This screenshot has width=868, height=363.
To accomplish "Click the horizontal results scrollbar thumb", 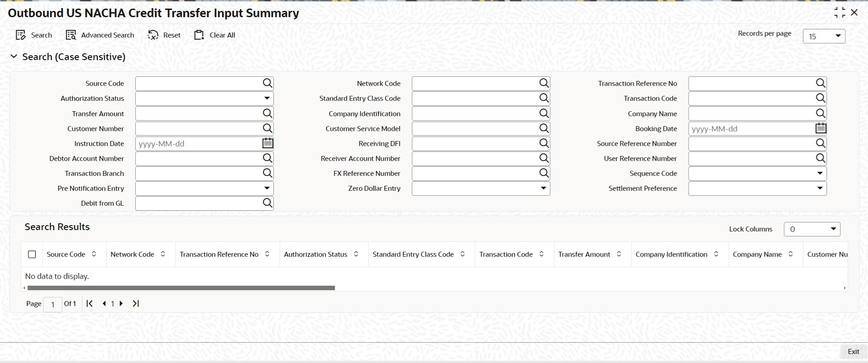I will (181, 288).
